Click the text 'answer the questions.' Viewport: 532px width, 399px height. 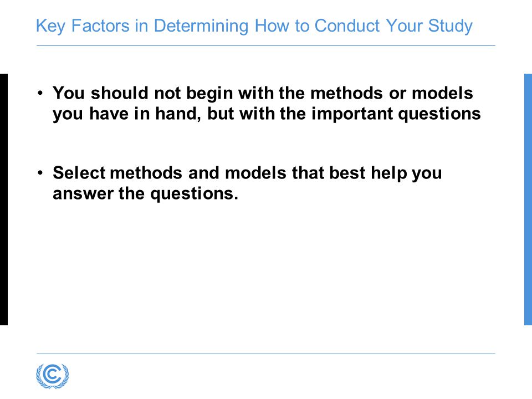(x=146, y=194)
